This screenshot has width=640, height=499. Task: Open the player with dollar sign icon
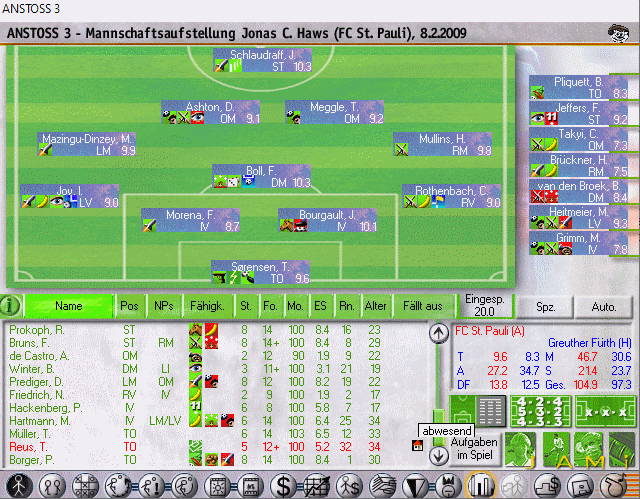(x=350, y=486)
